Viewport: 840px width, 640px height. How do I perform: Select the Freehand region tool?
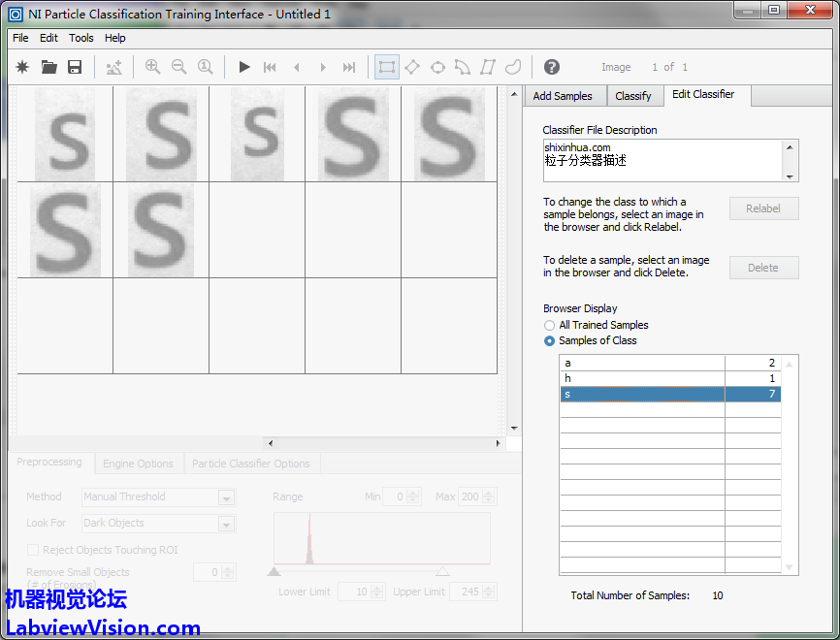[513, 67]
